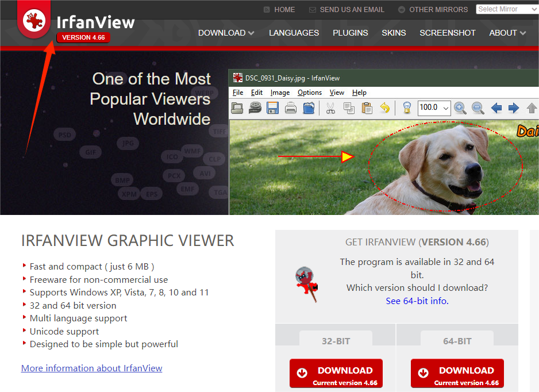Click the DSC_0931_Daisy.jpg - IrfanView title text

[292, 78]
